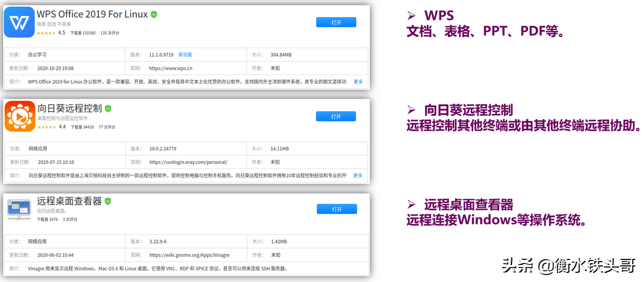The image size is (644, 282).
Task: Click the 向日葵远程控制 简介 description text
Action: pyautogui.click(x=188, y=176)
